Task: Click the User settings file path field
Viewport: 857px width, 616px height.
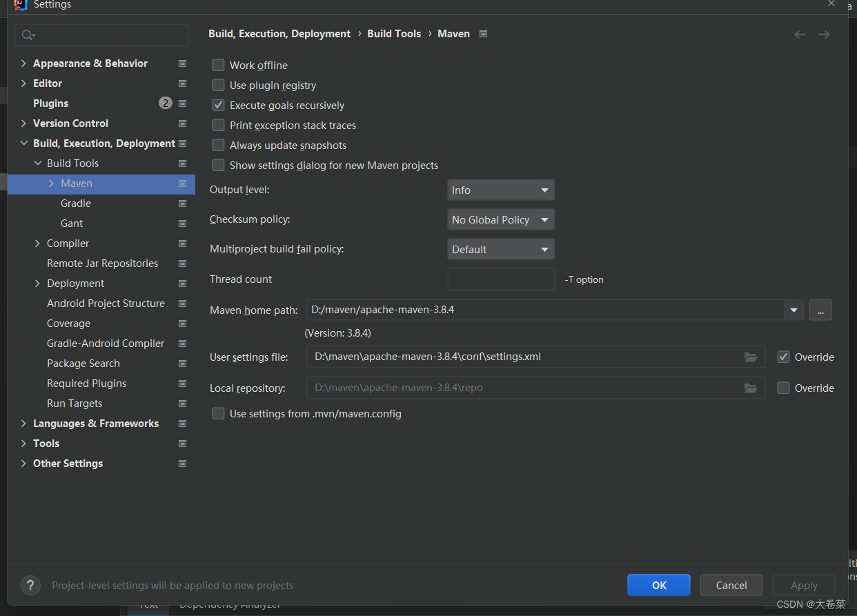Action: (x=535, y=357)
